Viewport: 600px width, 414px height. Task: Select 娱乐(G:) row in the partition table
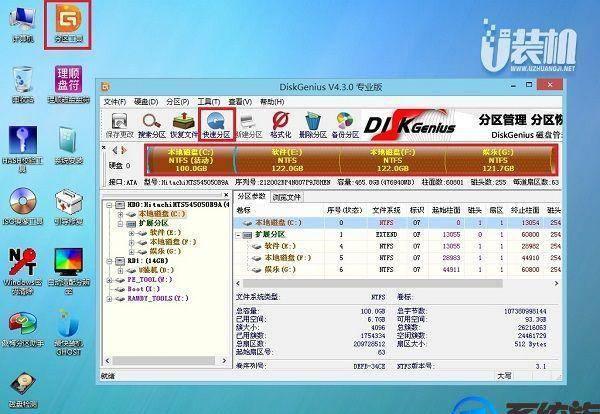(x=397, y=269)
